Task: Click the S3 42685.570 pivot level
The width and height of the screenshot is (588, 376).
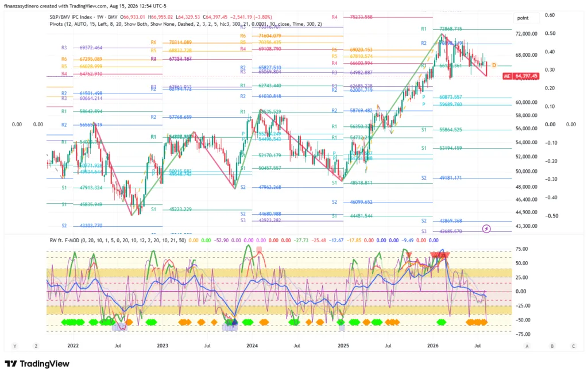Action: click(442, 231)
